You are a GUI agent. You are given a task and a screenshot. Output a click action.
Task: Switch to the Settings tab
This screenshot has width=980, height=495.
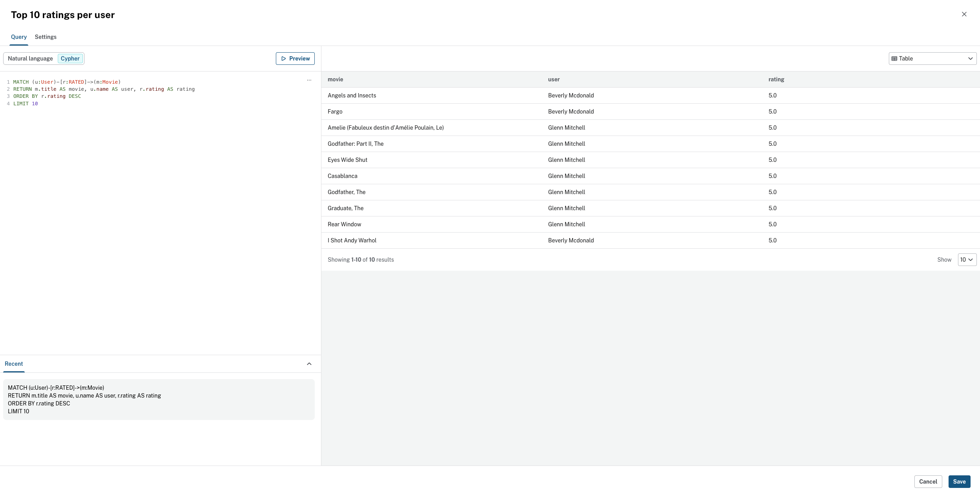coord(46,37)
